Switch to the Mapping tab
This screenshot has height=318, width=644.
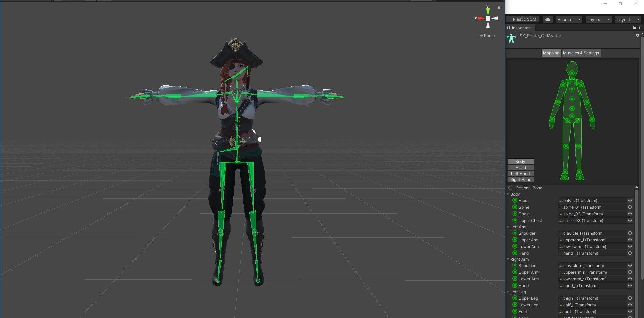(x=551, y=53)
